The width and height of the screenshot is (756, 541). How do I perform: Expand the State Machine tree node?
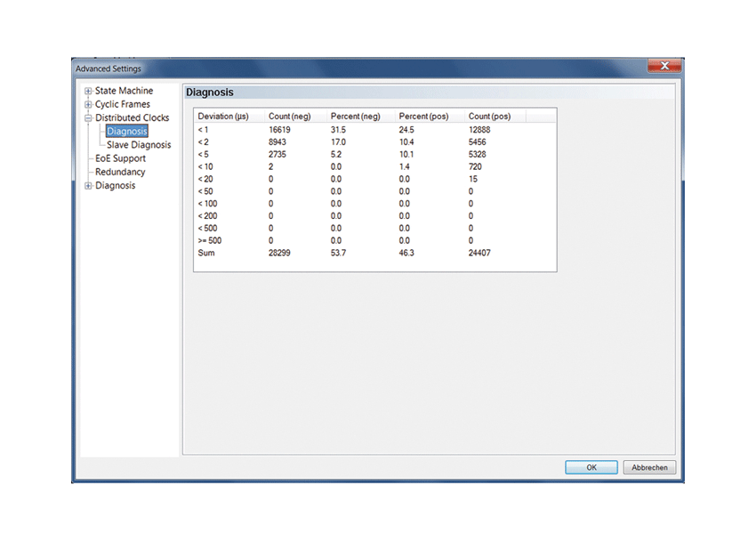click(x=88, y=91)
